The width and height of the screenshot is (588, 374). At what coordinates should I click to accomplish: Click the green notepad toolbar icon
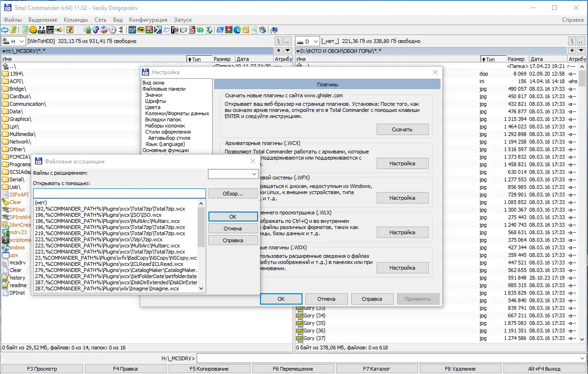click(x=25, y=30)
